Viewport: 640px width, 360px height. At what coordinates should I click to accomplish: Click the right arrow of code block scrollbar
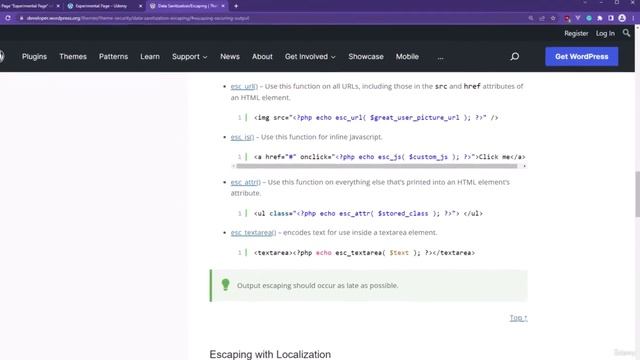(x=524, y=166)
